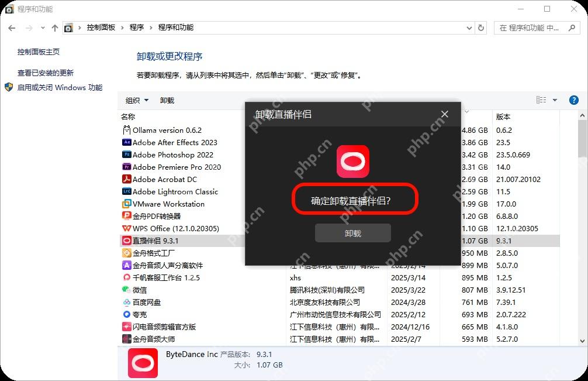The width and height of the screenshot is (588, 381).
Task: Click the Adobe Acrobat DC icon
Action: tap(127, 179)
